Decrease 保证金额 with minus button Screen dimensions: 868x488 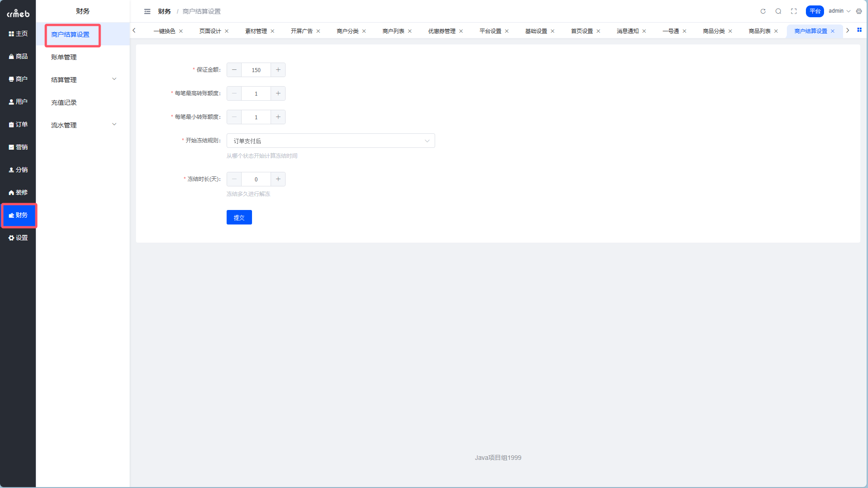pyautogui.click(x=234, y=70)
